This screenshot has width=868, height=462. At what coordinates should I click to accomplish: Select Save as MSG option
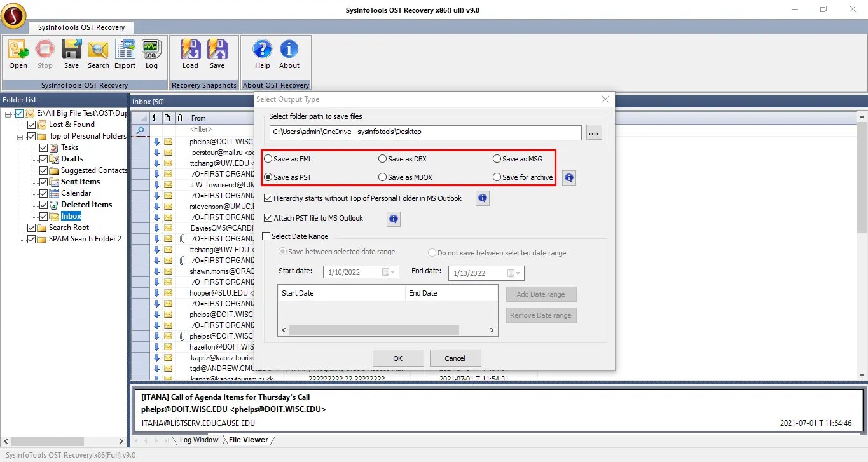pyautogui.click(x=518, y=159)
